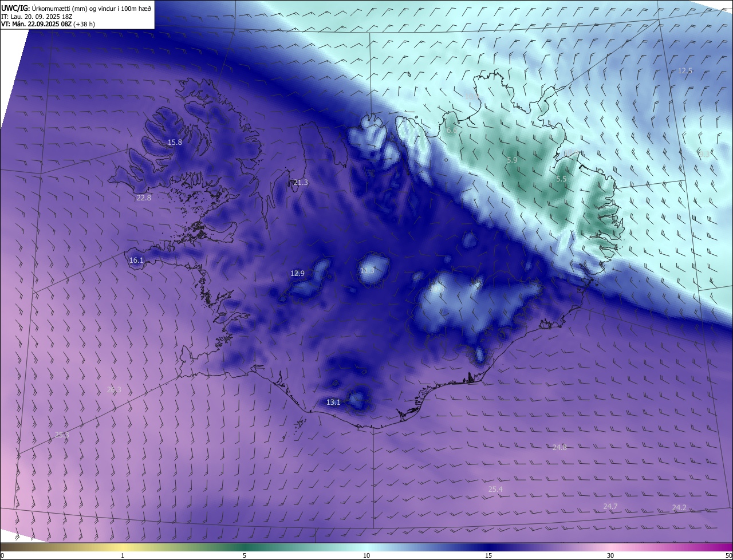The width and height of the screenshot is (733, 560).
Task: Click the 25.4 value label
Action: tap(495, 489)
